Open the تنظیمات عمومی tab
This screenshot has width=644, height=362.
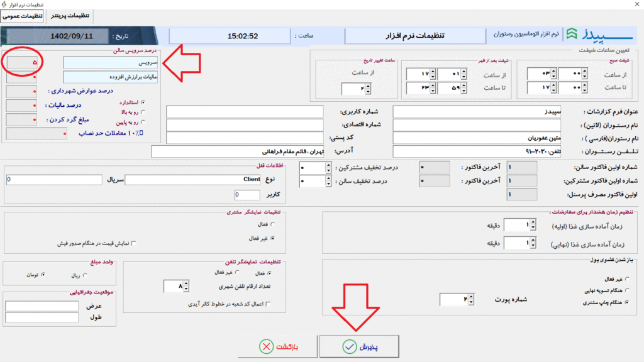coord(22,16)
